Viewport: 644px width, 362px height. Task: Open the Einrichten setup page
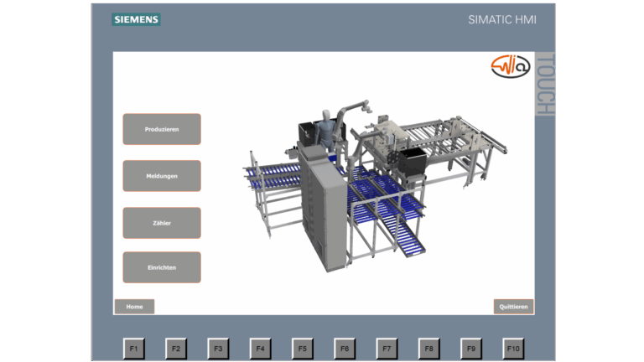(x=162, y=267)
